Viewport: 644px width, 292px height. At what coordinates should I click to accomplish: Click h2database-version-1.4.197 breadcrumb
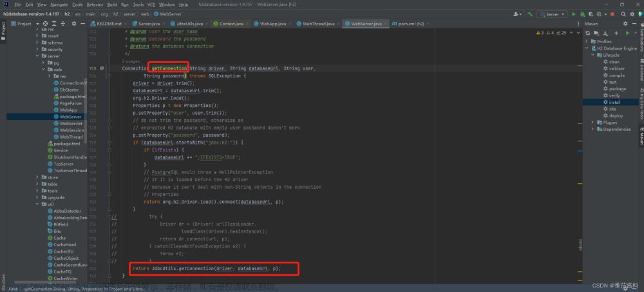[x=30, y=14]
